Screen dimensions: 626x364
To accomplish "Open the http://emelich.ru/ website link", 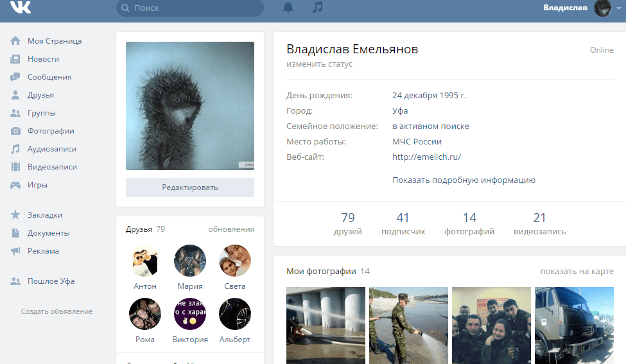I will (426, 157).
